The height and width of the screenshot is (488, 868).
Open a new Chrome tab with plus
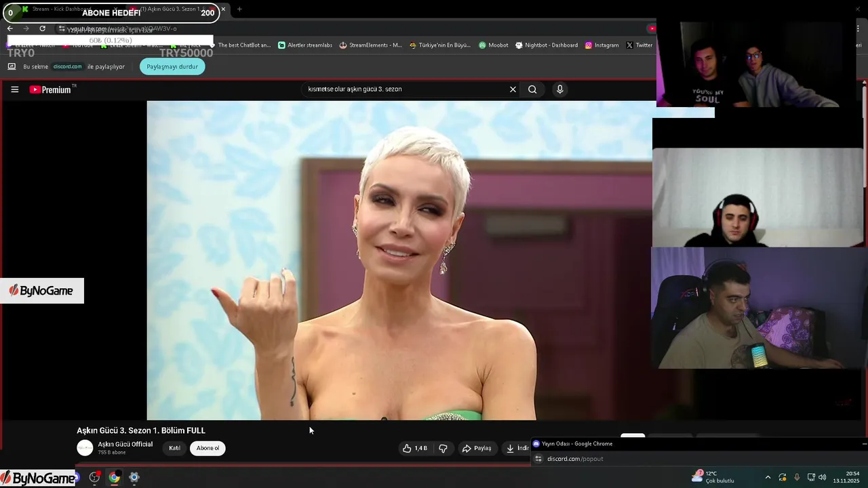(239, 9)
